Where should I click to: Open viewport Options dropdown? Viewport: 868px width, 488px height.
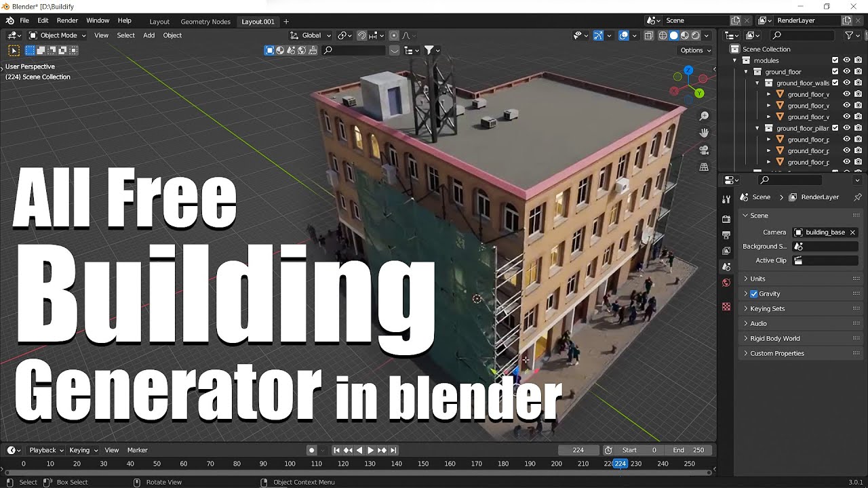coord(695,50)
